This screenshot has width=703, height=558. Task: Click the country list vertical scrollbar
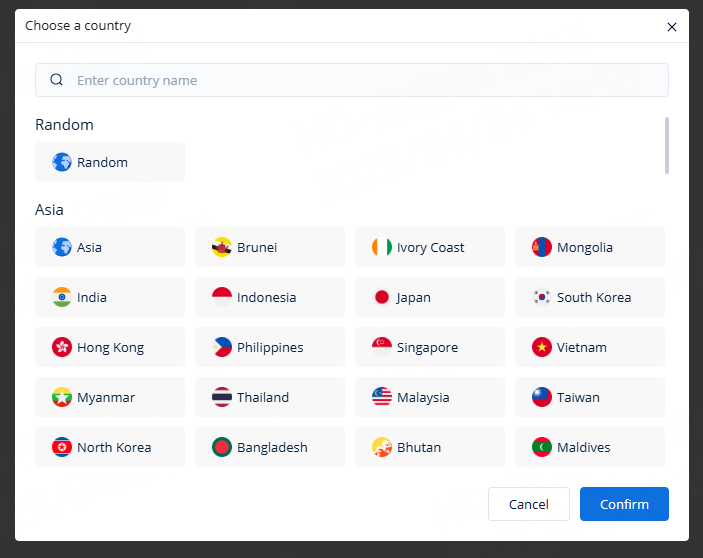pos(667,146)
